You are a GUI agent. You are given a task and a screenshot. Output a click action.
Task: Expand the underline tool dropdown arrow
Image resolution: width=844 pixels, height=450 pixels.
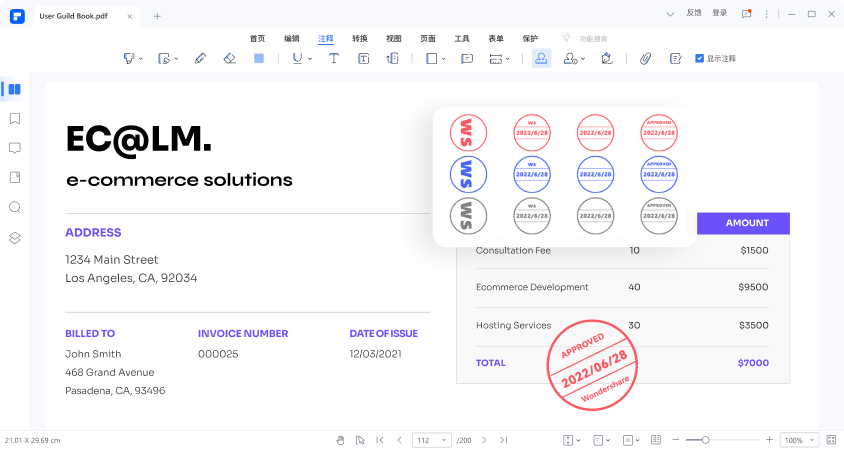coord(310,59)
